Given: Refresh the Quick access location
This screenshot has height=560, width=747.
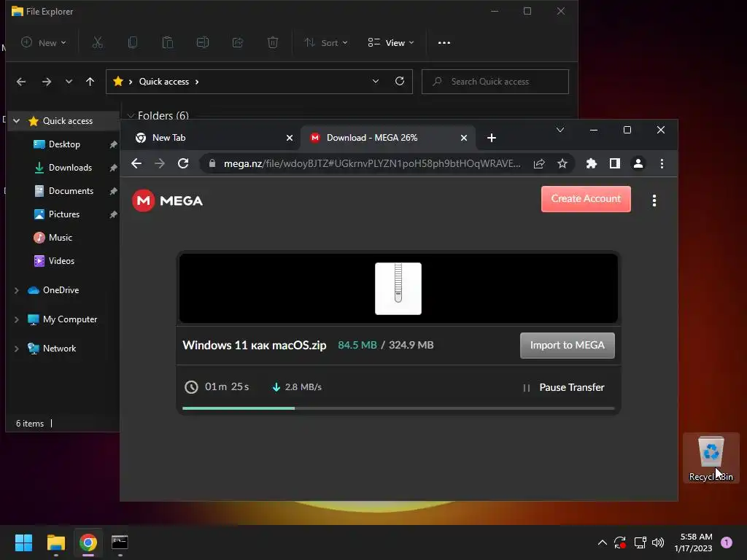Looking at the screenshot, I should 400,82.
